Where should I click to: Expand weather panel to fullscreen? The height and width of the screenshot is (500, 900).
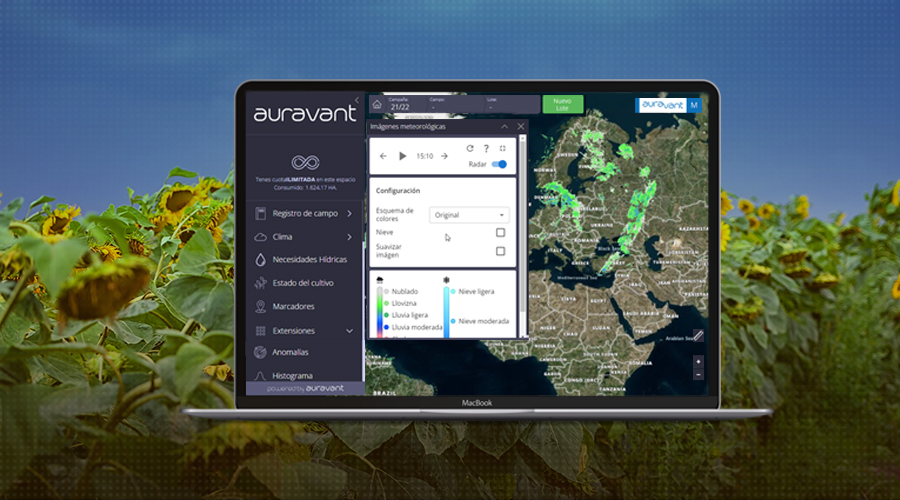[502, 148]
